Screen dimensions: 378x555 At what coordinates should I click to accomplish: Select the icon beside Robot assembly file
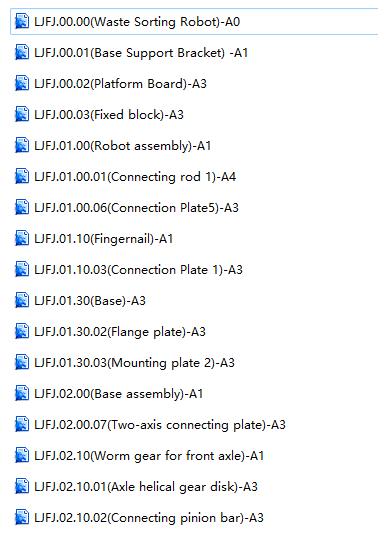click(22, 145)
